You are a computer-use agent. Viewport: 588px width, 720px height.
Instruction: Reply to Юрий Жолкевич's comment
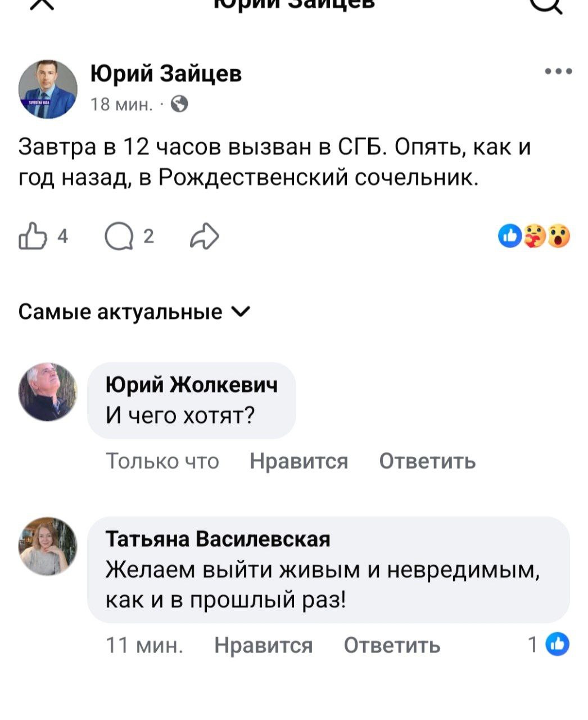pos(427,461)
